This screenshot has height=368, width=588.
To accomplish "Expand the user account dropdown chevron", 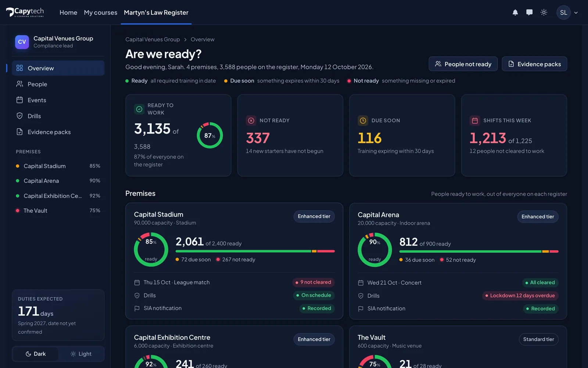I will point(576,13).
